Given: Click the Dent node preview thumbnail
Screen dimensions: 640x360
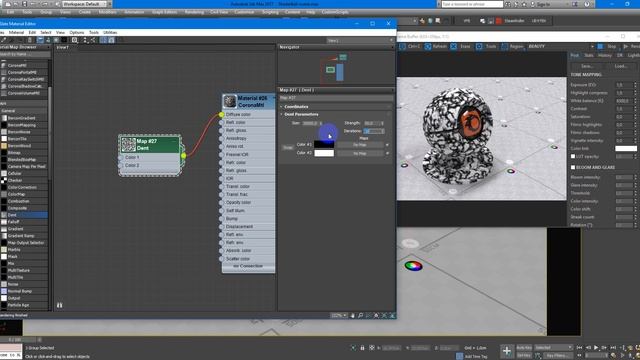Looking at the screenshot, I should click(128, 144).
